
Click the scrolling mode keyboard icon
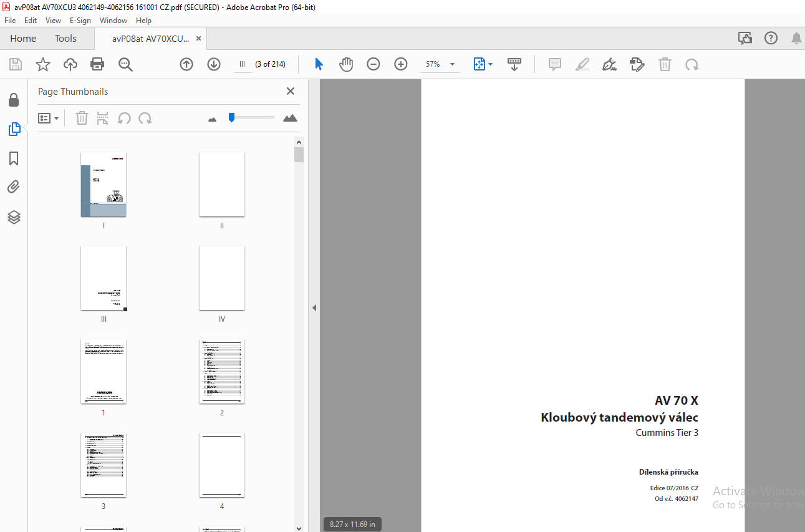click(x=514, y=64)
